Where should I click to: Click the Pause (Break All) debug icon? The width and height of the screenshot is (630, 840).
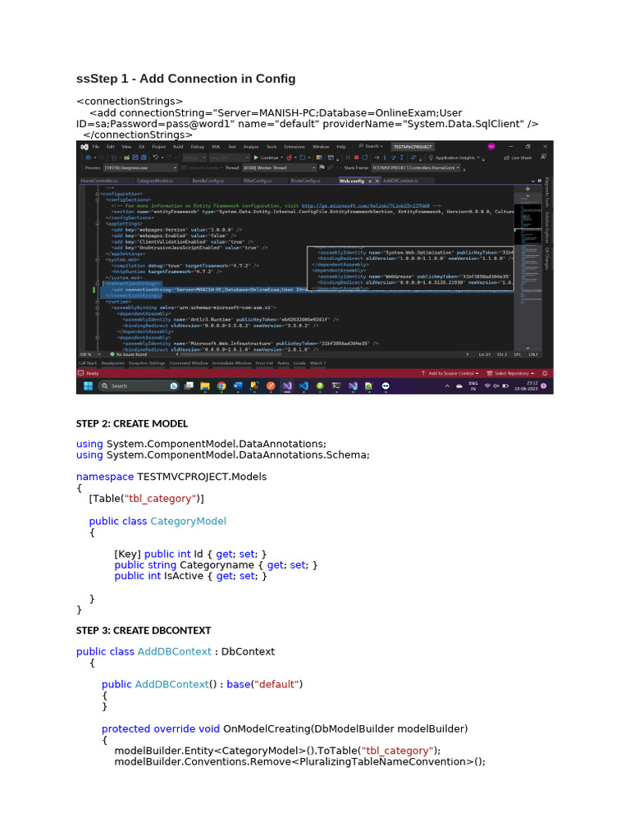point(348,157)
